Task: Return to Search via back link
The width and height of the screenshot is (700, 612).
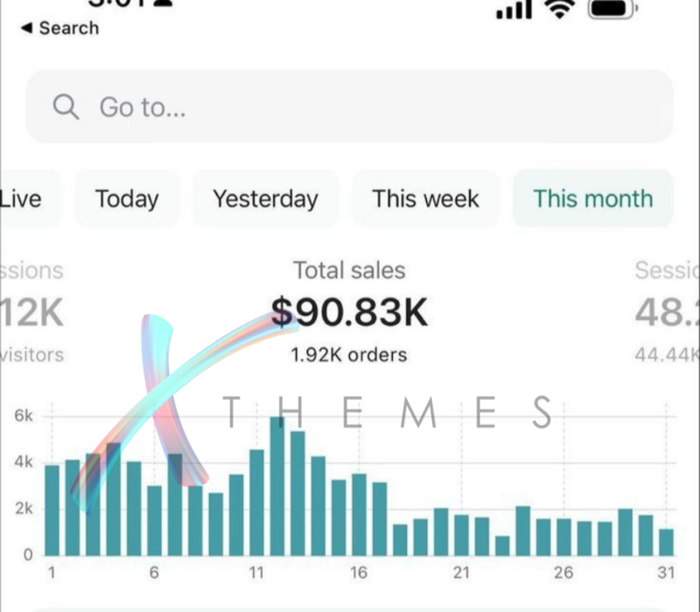Action: [x=69, y=28]
